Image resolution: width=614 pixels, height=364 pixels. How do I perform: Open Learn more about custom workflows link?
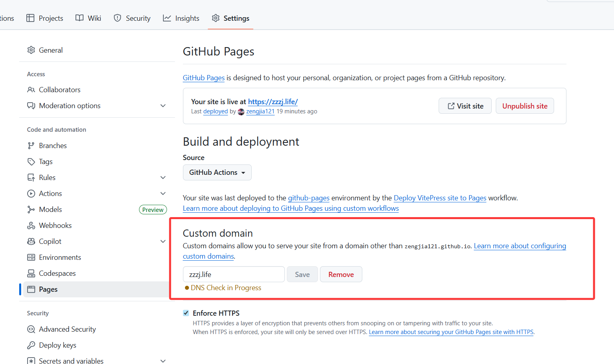click(291, 208)
